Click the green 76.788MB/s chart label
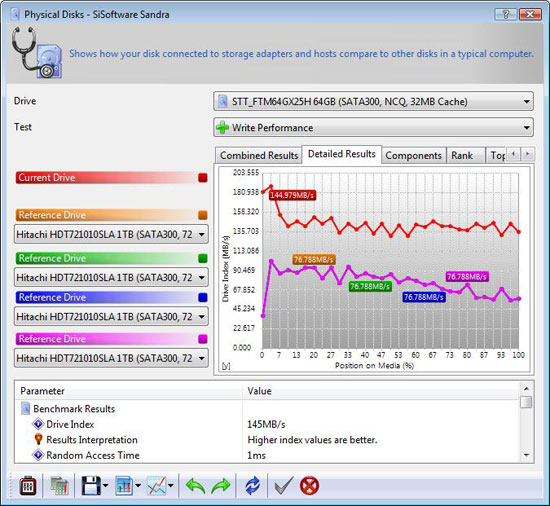The height and width of the screenshot is (506, 550). pyautogui.click(x=370, y=286)
